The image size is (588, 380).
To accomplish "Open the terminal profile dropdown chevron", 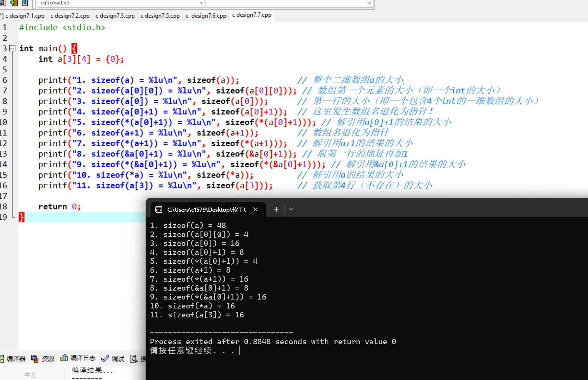I will pyautogui.click(x=291, y=209).
